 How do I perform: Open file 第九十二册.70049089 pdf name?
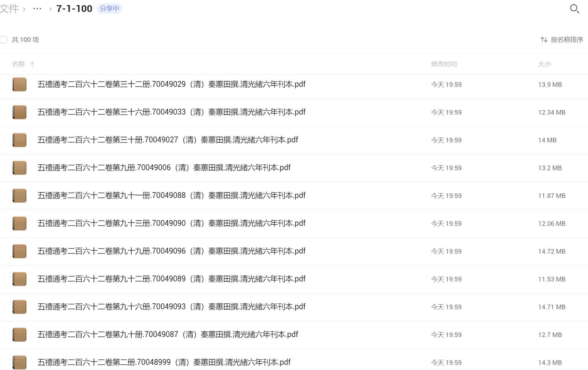pos(172,279)
